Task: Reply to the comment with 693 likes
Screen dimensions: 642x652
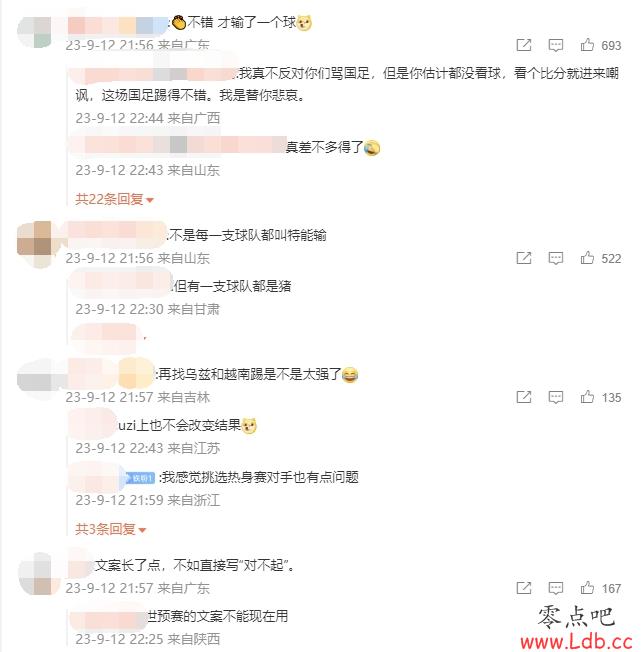Action: tap(556, 45)
